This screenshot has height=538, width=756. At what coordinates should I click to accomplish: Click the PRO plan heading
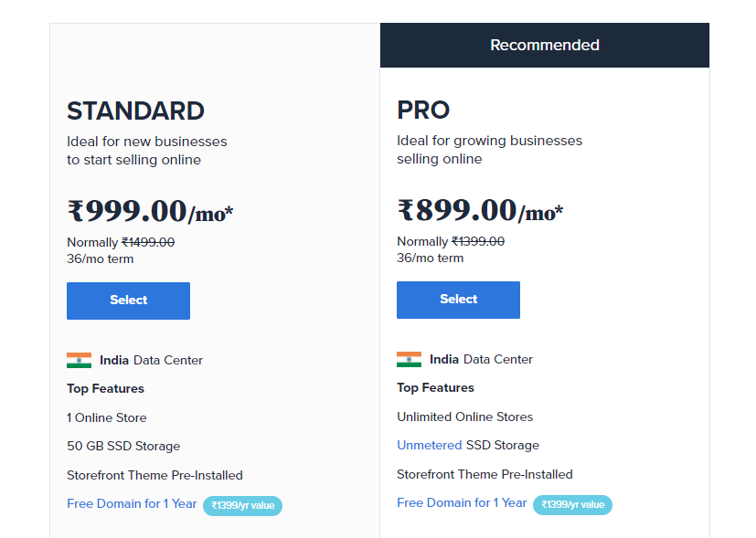pos(423,110)
